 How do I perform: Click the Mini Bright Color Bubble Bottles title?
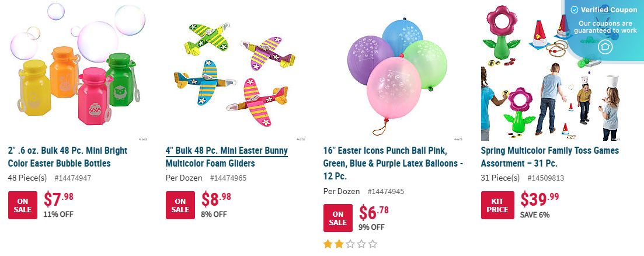point(68,157)
